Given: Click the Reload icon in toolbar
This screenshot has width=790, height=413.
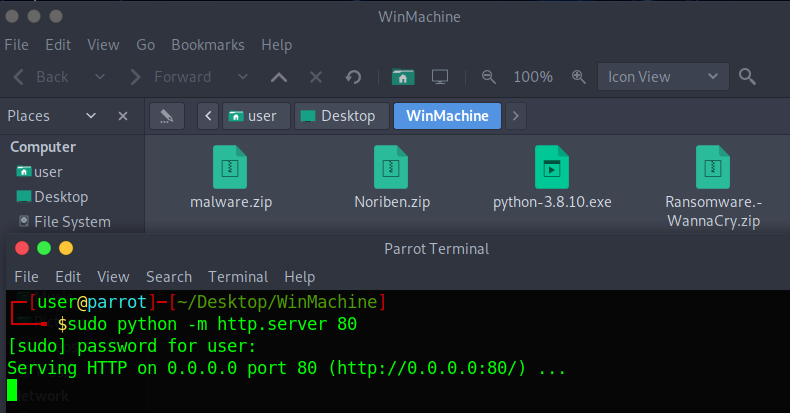Looking at the screenshot, I should coord(353,77).
